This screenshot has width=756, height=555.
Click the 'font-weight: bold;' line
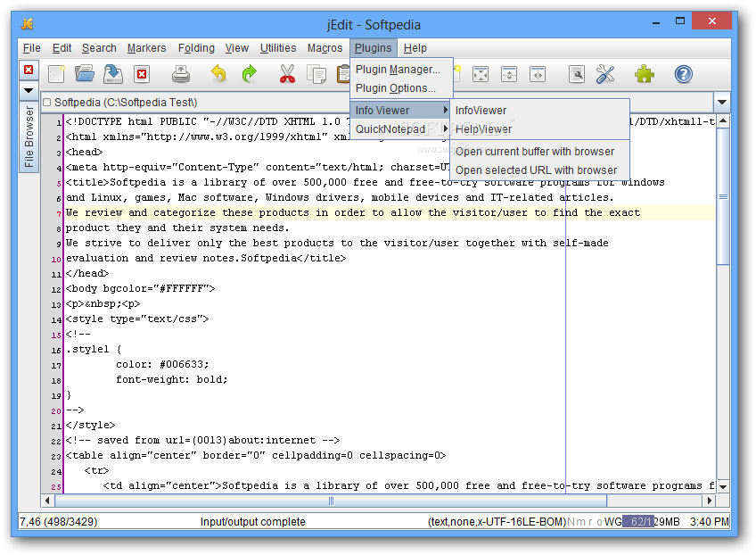(x=171, y=379)
